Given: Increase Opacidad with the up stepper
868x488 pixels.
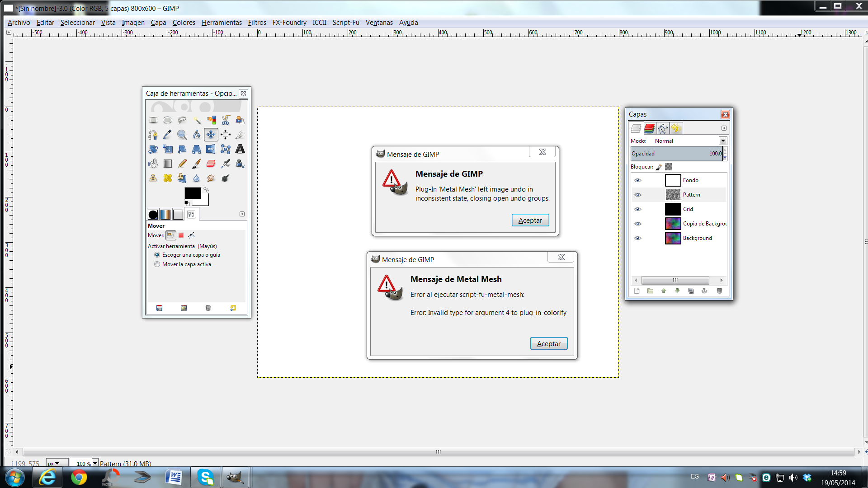Looking at the screenshot, I should [x=725, y=150].
